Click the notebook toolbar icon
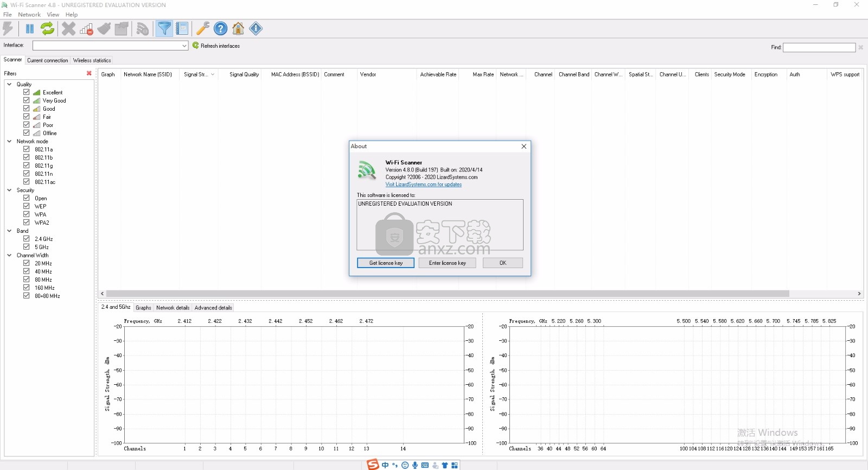 182,28
